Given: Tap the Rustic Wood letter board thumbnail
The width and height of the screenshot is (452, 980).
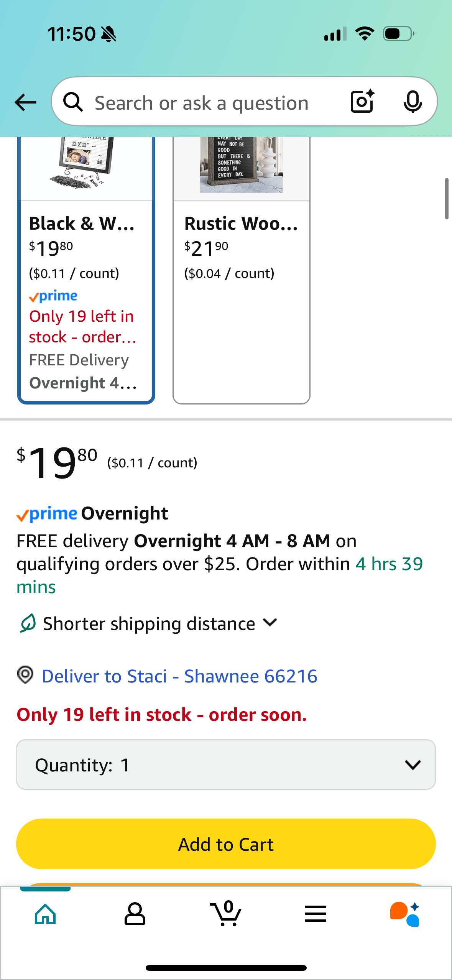Looking at the screenshot, I should click(242, 164).
